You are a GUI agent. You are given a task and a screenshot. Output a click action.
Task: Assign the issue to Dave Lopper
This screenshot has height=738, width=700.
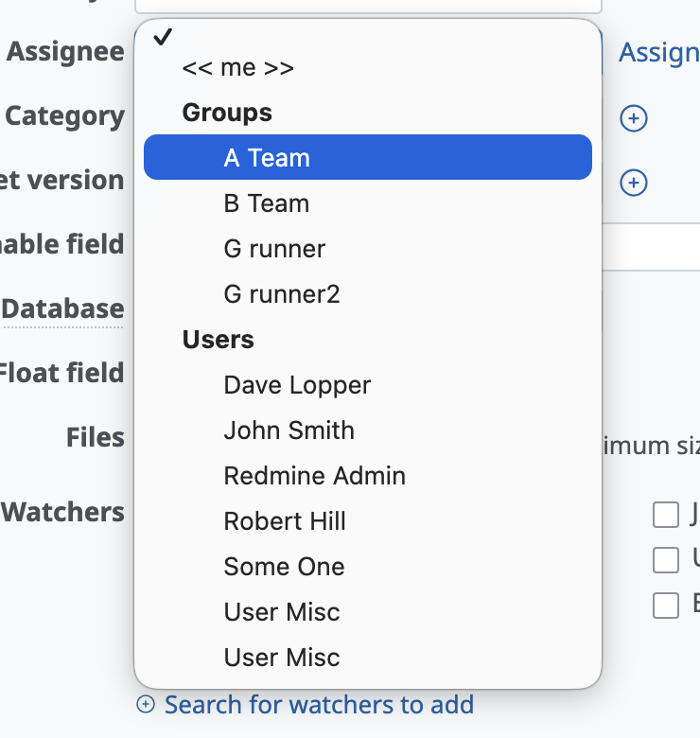point(297,385)
